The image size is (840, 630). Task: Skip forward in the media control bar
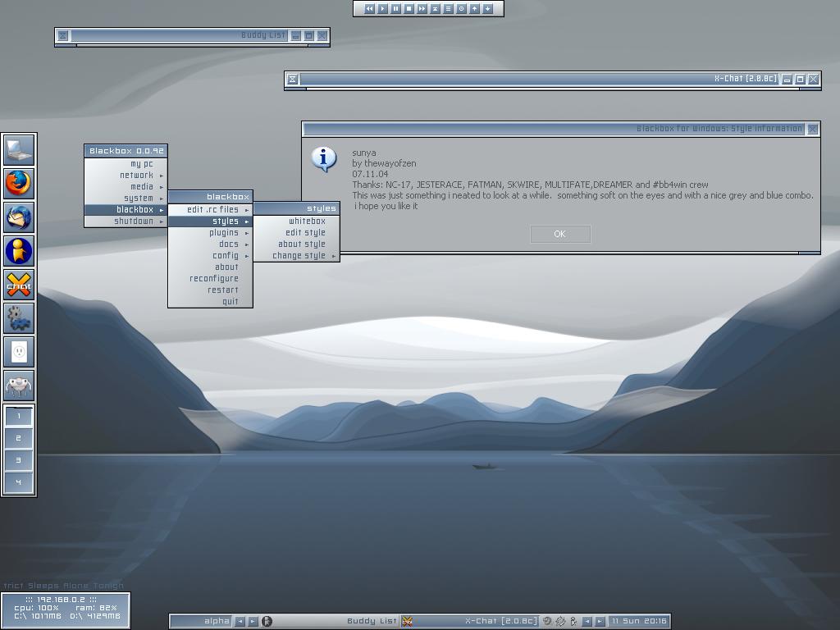[x=422, y=8]
